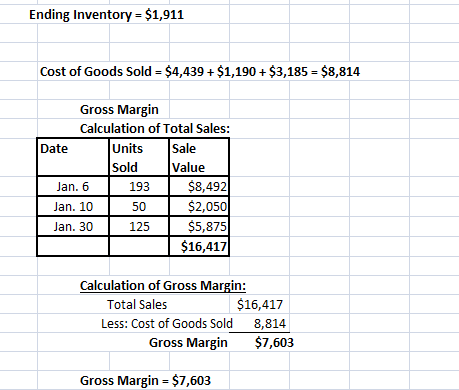Click the 'Jan. 6' date cell
The width and height of the screenshot is (459, 390).
click(73, 186)
